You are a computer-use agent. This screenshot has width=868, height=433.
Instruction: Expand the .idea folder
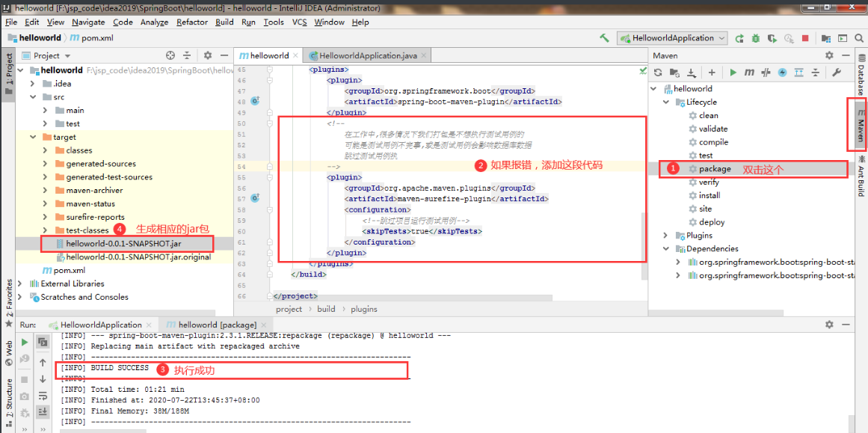click(33, 84)
